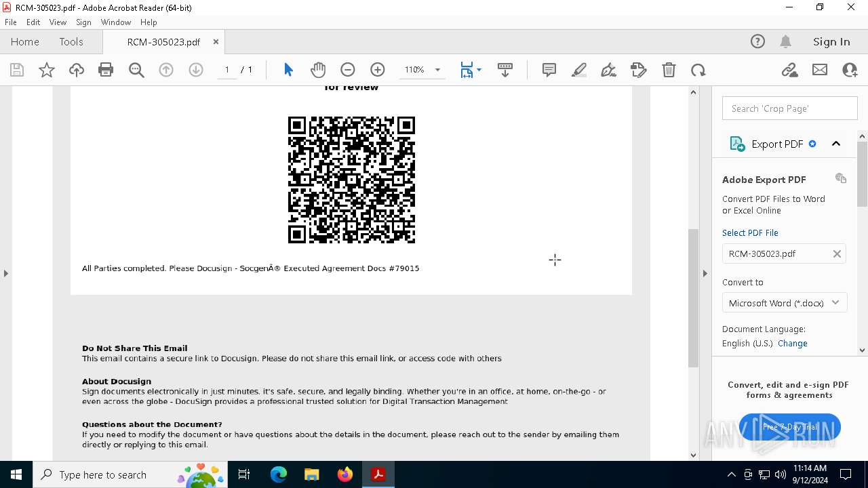868x488 pixels.
Task: Launch Firefox from taskbar
Action: (x=345, y=474)
